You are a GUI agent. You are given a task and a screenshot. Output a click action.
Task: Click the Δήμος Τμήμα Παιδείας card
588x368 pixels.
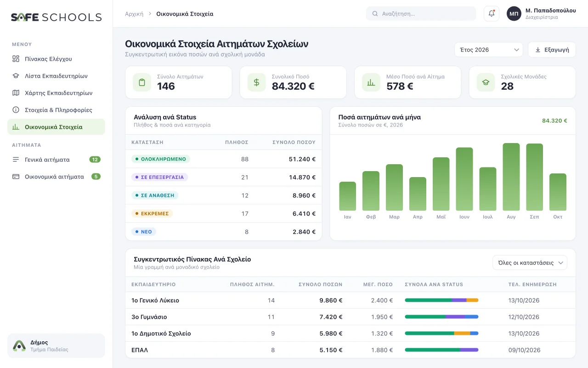(x=56, y=345)
